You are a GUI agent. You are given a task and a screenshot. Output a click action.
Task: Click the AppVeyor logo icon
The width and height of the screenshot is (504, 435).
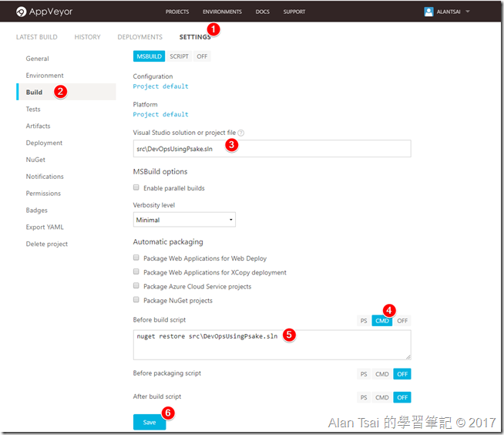tap(21, 12)
